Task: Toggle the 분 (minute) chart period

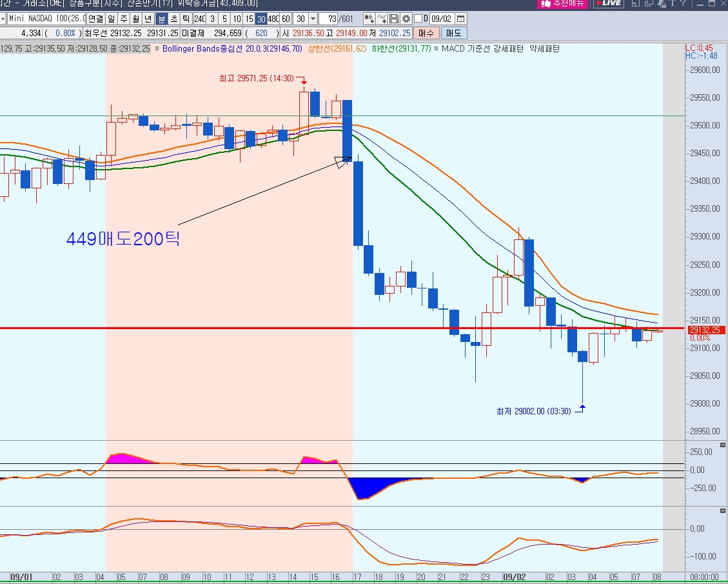Action: pos(162,19)
